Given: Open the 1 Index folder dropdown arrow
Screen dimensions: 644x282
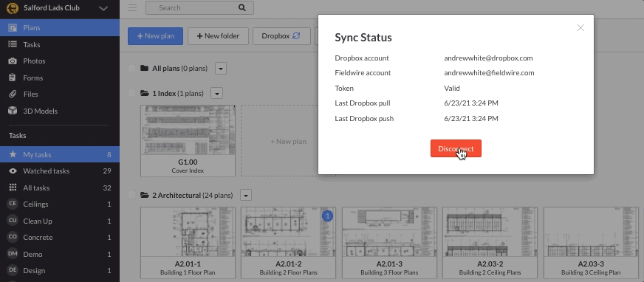Looking at the screenshot, I should point(217,94).
